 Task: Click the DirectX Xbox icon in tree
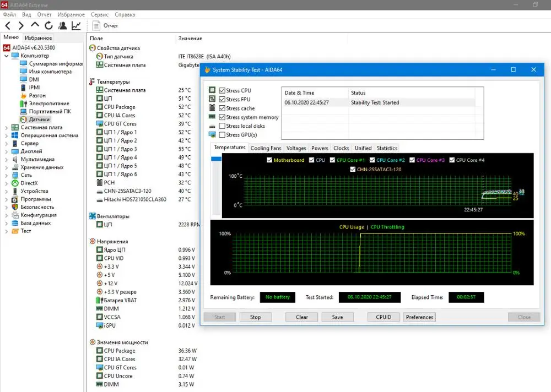point(15,183)
